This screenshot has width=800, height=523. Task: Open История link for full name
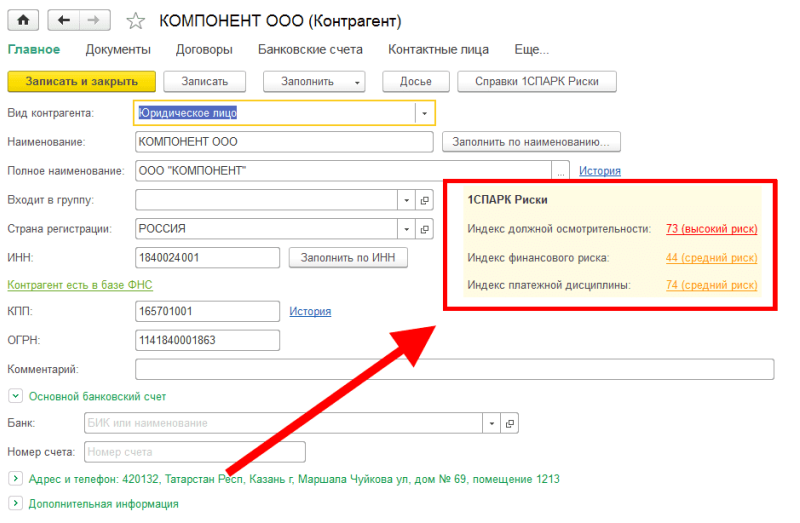pos(599,171)
